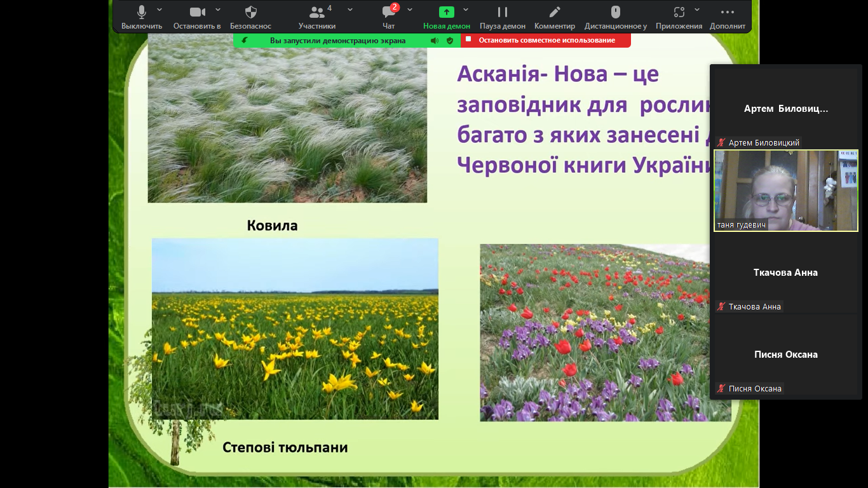Viewport: 868px width, 488px height.
Task: Select таня гудевич video thumbnail
Action: [785, 191]
